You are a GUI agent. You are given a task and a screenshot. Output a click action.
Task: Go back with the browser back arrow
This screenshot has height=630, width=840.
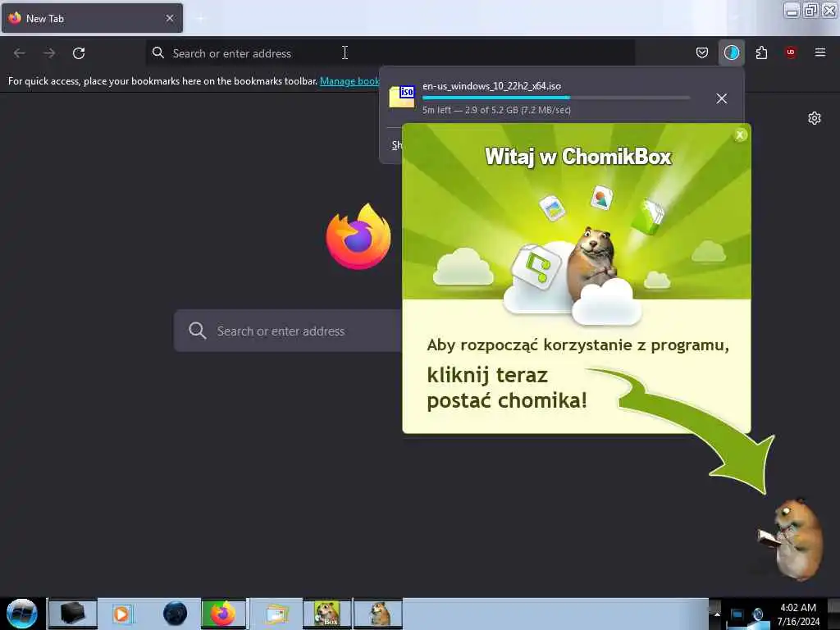coord(20,53)
